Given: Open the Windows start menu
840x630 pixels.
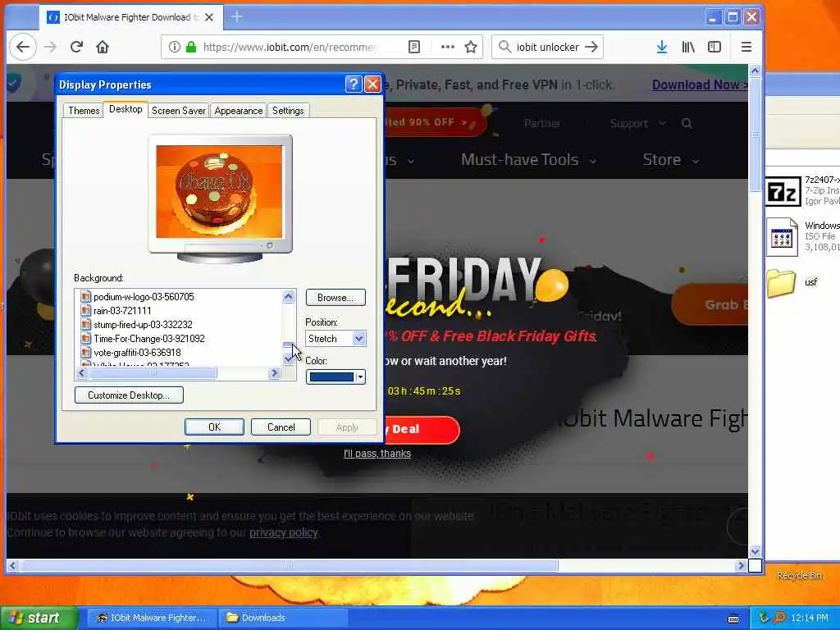Looking at the screenshot, I should point(39,618).
